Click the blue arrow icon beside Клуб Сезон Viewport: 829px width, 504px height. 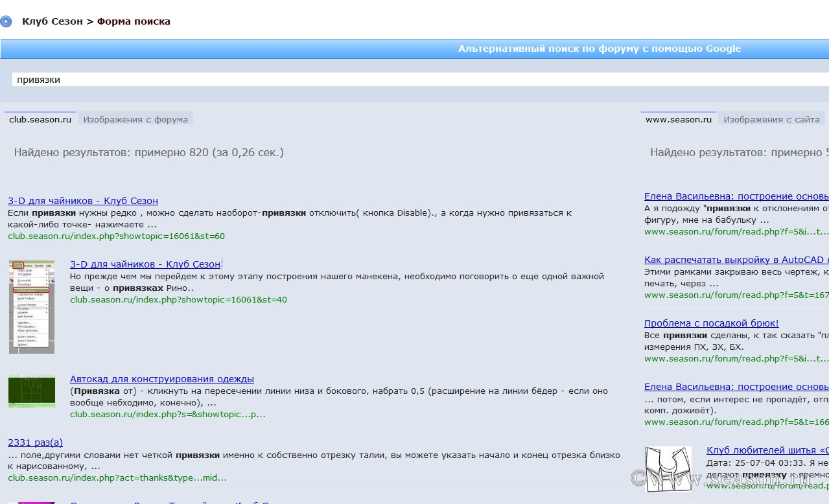pos(5,21)
